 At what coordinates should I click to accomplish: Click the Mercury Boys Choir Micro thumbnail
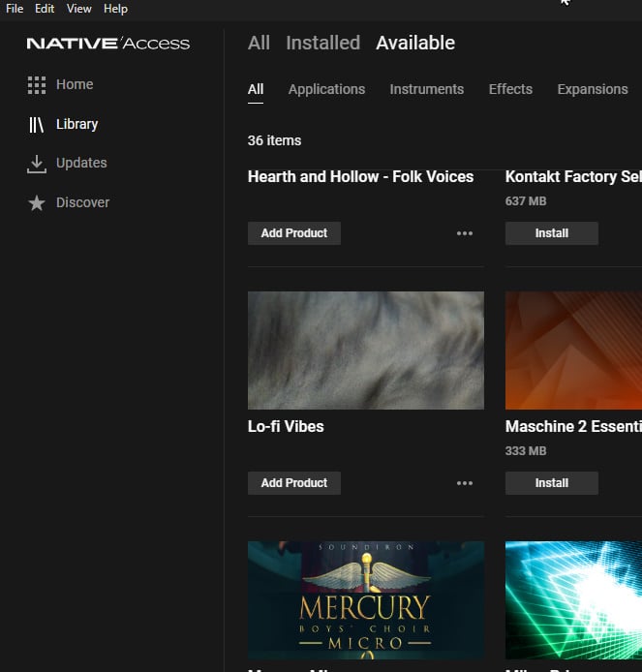(x=366, y=600)
